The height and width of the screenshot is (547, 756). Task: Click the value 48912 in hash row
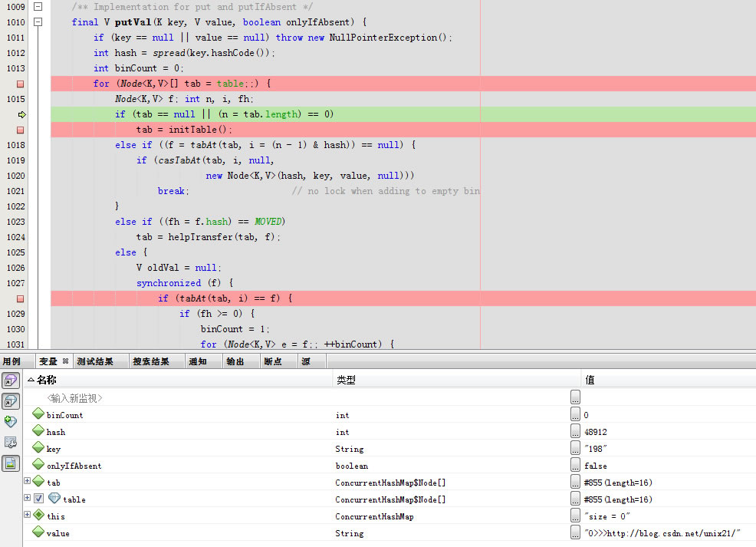pyautogui.click(x=596, y=432)
